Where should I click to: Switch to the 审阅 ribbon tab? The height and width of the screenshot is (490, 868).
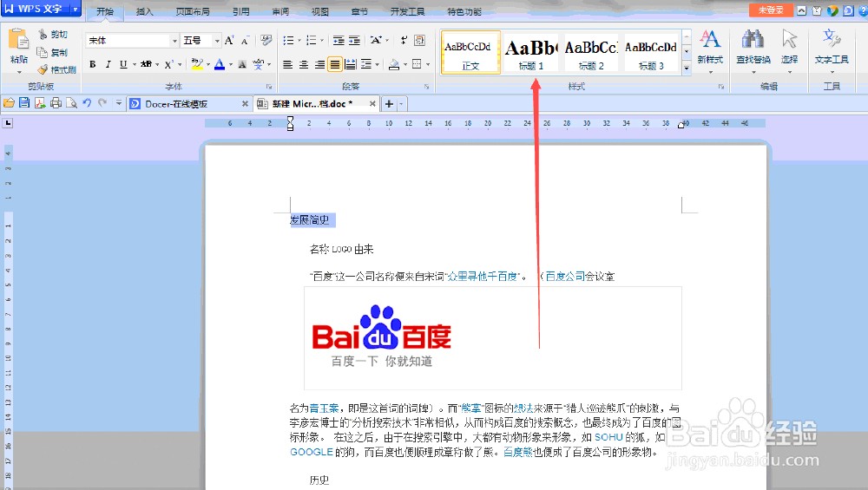pos(280,11)
